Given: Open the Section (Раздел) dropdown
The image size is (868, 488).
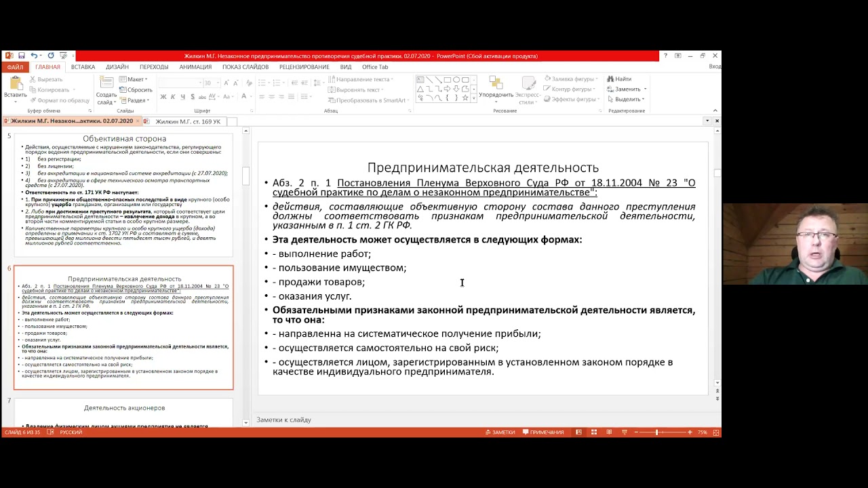Looking at the screenshot, I should tap(135, 100).
